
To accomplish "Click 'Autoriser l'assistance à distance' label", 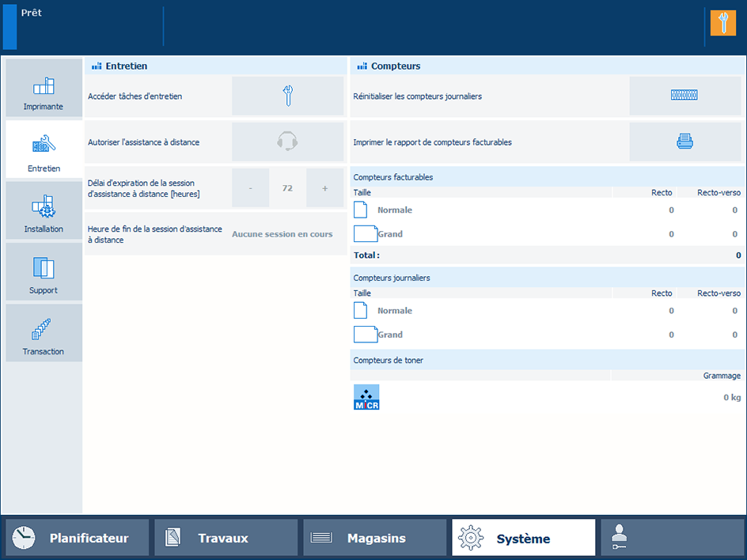I will click(143, 142).
